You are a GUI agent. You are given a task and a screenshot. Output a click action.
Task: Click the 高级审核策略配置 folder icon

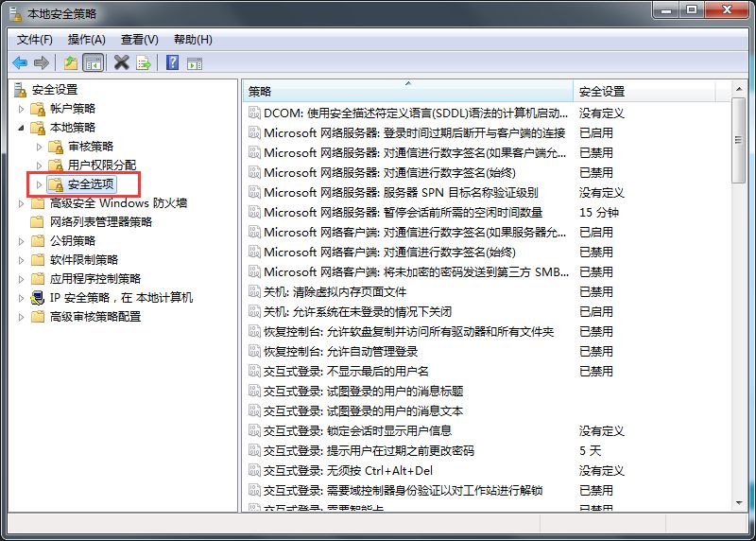pyautogui.click(x=38, y=317)
